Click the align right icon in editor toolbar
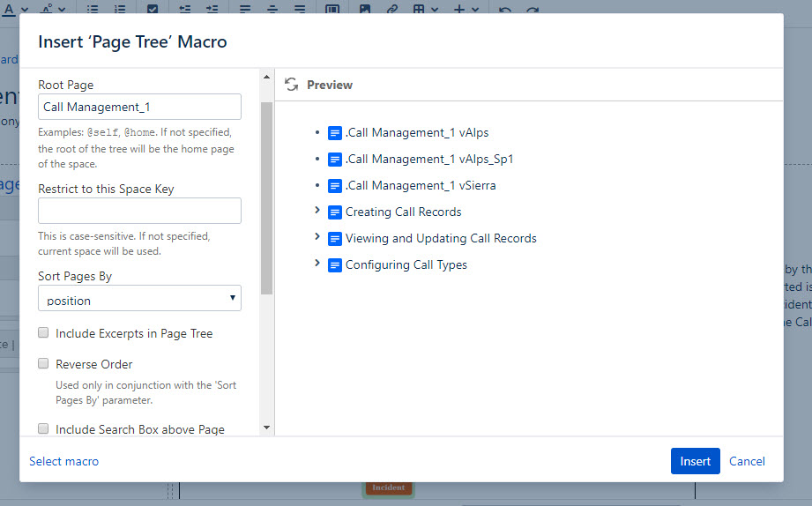Image resolution: width=812 pixels, height=506 pixels. tap(300, 10)
